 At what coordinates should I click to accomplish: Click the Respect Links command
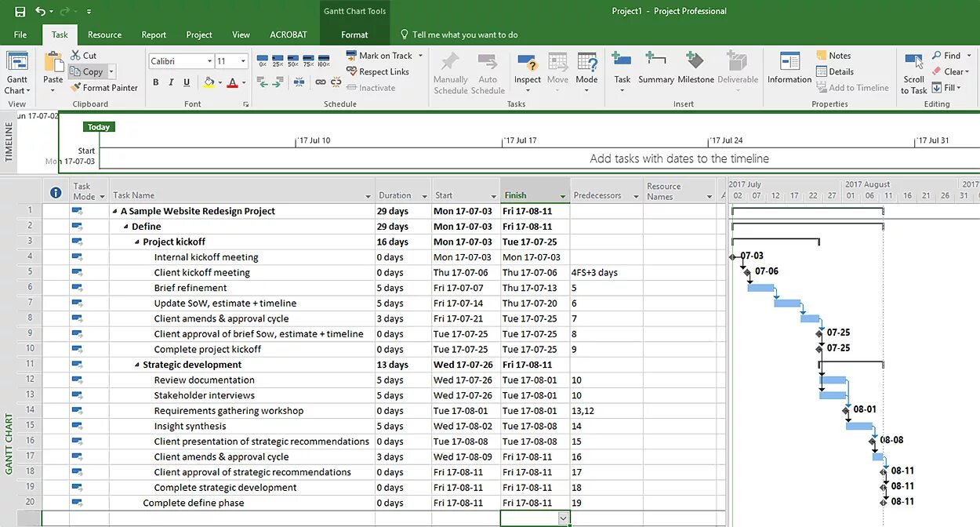coord(378,72)
